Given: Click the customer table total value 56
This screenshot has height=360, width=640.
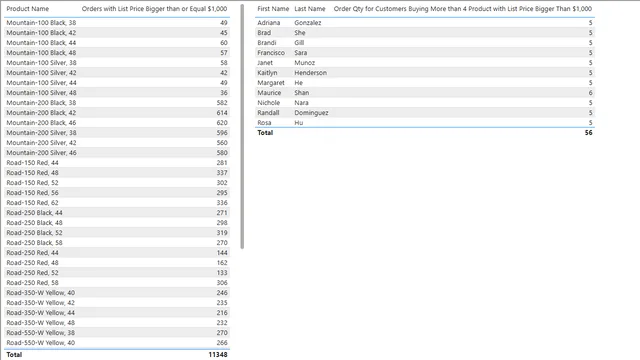Looking at the screenshot, I should click(588, 133).
